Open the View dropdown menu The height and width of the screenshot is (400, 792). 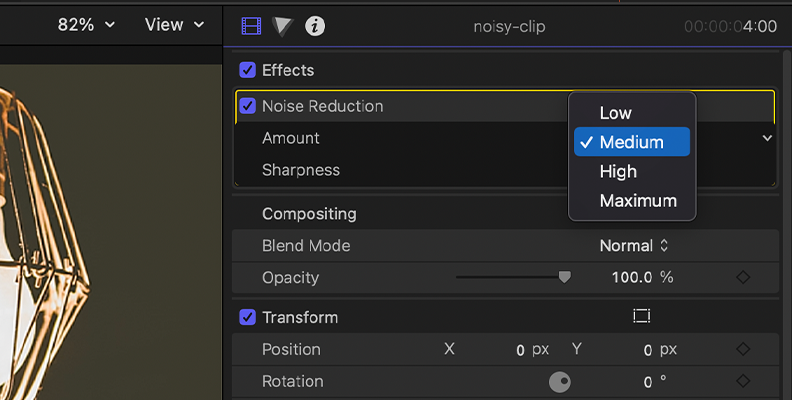tap(174, 24)
